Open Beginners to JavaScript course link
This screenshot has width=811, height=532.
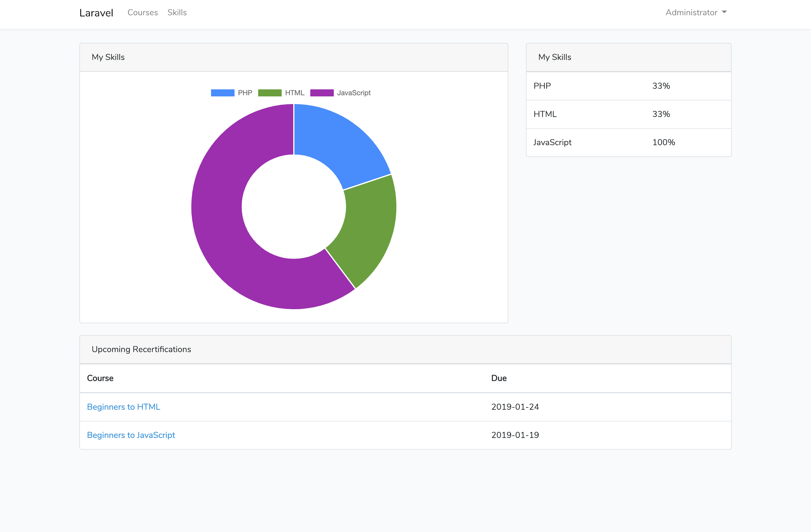pos(131,435)
